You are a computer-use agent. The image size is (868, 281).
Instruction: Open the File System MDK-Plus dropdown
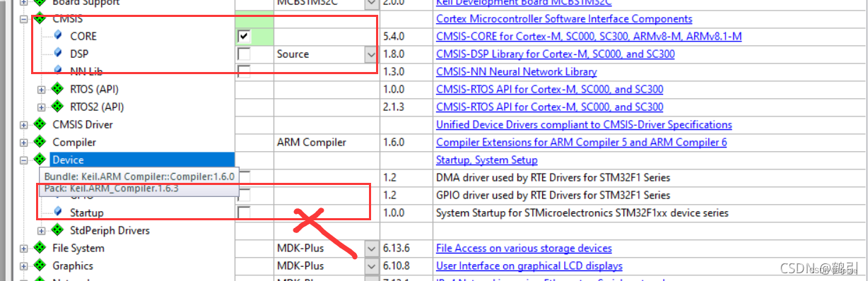coord(371,248)
